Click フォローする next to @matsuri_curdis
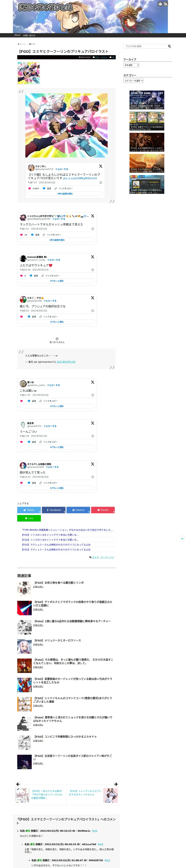This screenshot has width=186, height=868. pos(54,260)
